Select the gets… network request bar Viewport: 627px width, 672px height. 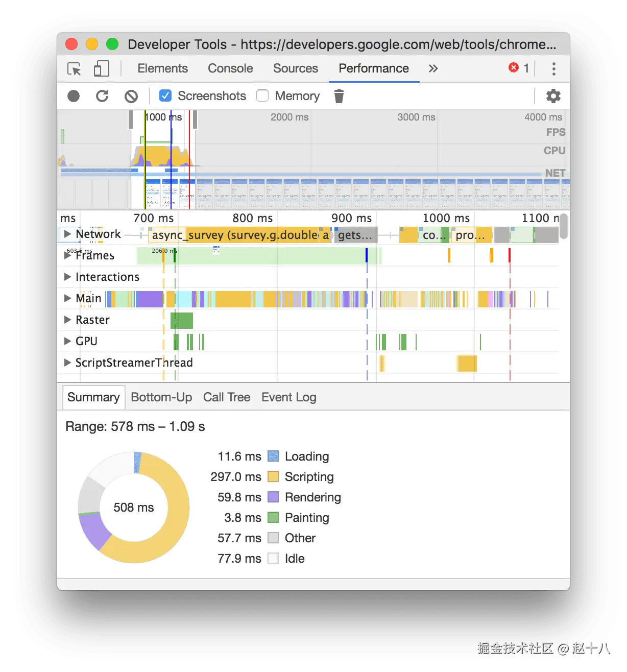(356, 235)
